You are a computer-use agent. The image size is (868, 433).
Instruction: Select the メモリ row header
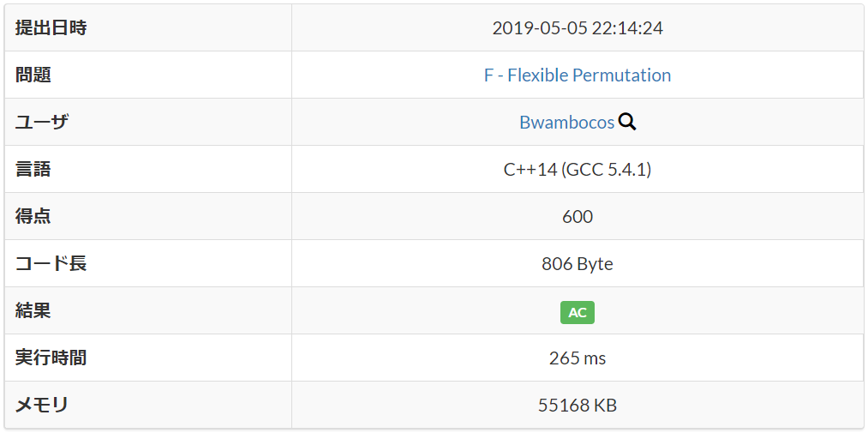42,406
